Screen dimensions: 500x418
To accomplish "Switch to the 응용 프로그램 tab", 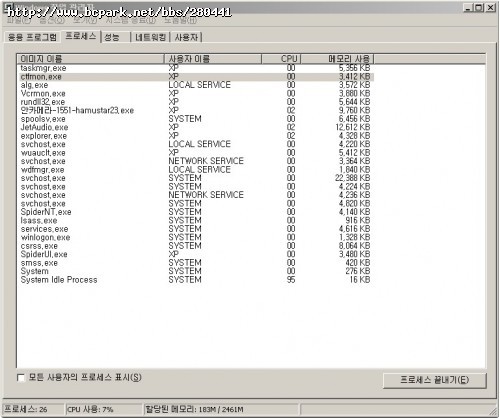I will 32,37.
